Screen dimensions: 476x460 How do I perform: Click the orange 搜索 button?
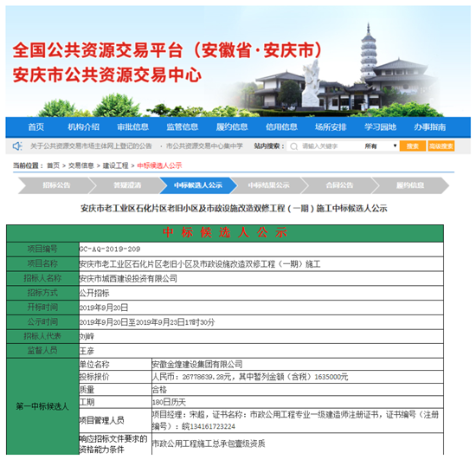pyautogui.click(x=413, y=146)
